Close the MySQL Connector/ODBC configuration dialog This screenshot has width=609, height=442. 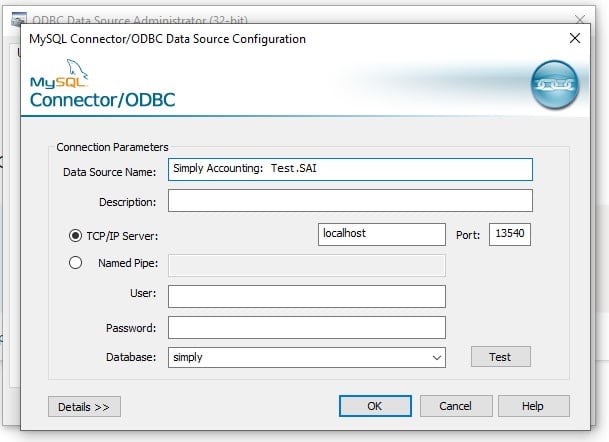(574, 38)
